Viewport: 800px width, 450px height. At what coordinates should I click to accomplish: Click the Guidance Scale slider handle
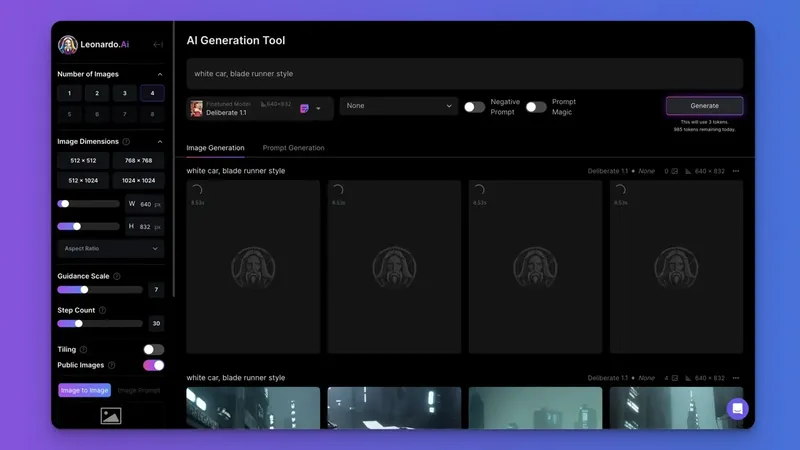pos(84,290)
